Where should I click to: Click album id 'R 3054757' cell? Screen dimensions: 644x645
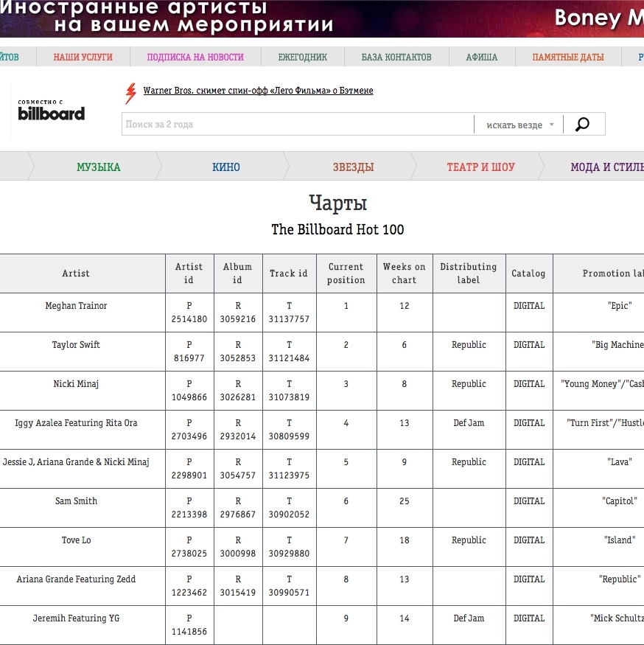pyautogui.click(x=238, y=469)
